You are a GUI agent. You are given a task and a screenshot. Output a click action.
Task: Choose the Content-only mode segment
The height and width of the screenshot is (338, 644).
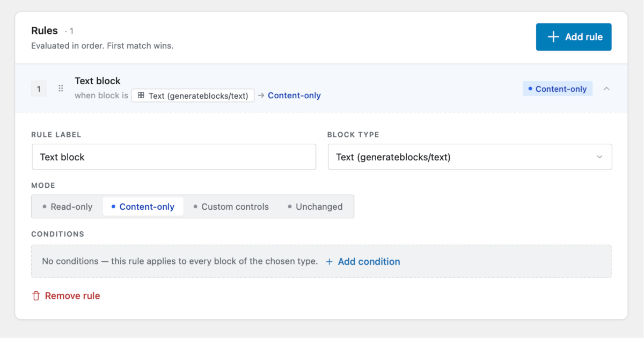click(143, 207)
